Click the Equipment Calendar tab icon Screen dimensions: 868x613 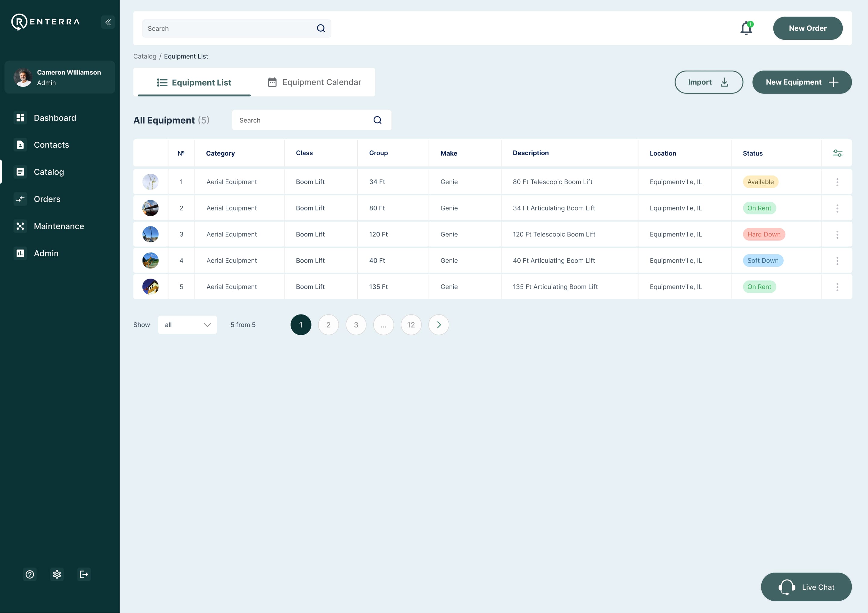[272, 82]
